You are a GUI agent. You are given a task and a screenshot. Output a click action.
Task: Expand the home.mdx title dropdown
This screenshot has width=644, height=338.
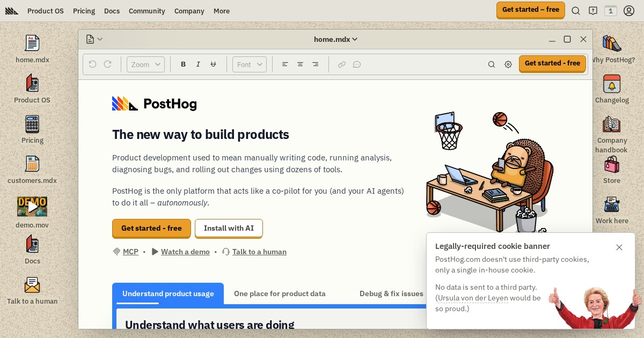click(336, 39)
